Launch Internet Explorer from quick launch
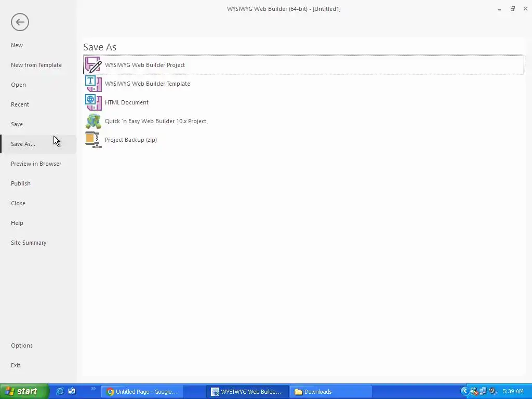This screenshot has height=399, width=532. pyautogui.click(x=60, y=392)
